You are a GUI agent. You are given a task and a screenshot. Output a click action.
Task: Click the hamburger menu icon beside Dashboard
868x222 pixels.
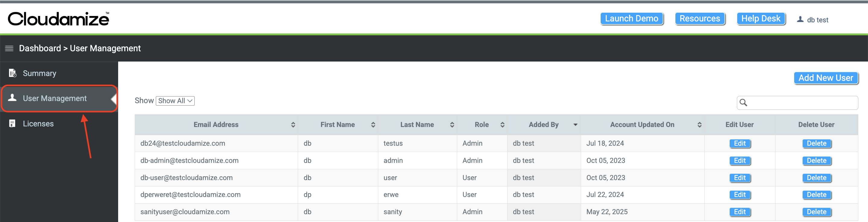coord(9,48)
